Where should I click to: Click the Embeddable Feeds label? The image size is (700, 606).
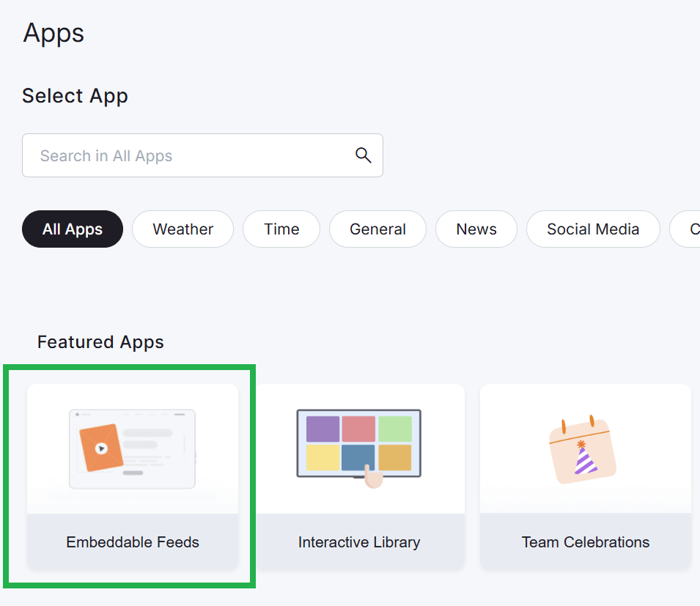click(x=133, y=542)
